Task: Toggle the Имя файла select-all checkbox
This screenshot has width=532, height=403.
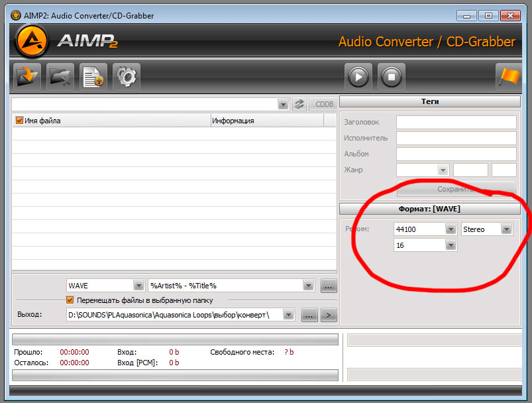Action: click(x=19, y=121)
